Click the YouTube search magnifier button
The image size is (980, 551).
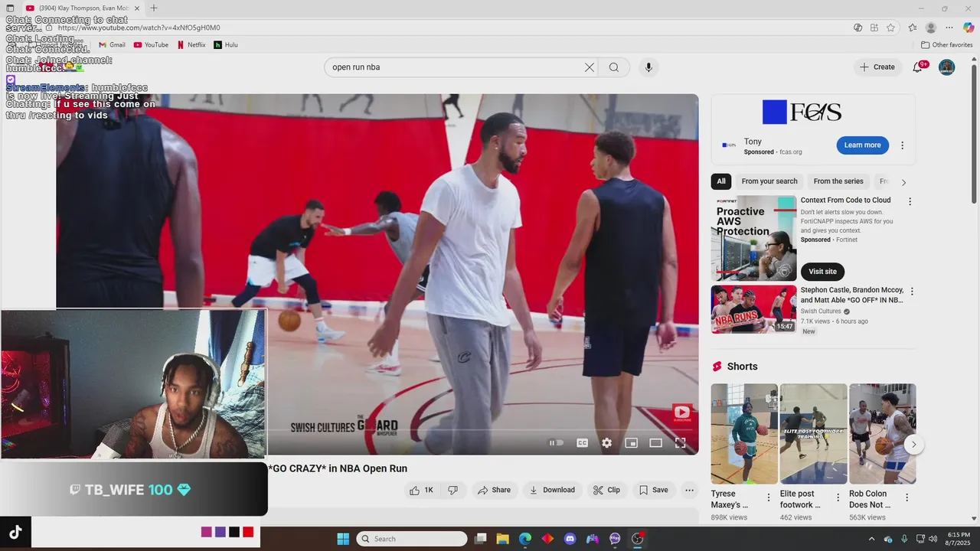[x=614, y=67]
